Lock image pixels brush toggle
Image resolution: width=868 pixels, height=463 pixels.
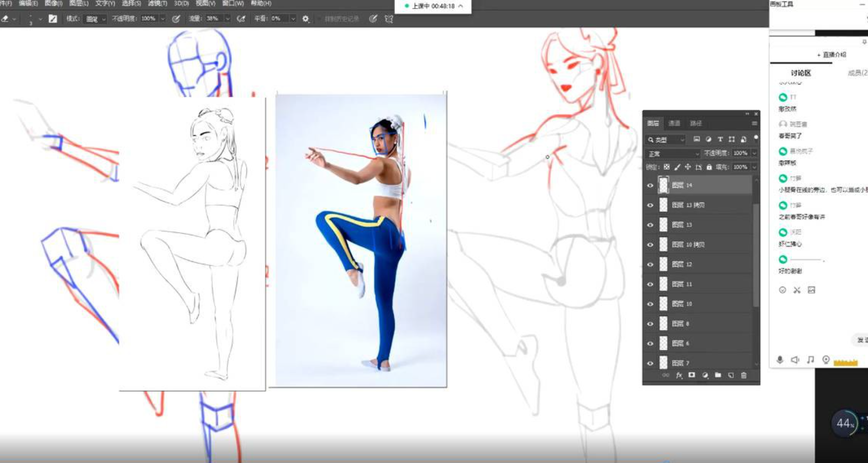pyautogui.click(x=677, y=167)
